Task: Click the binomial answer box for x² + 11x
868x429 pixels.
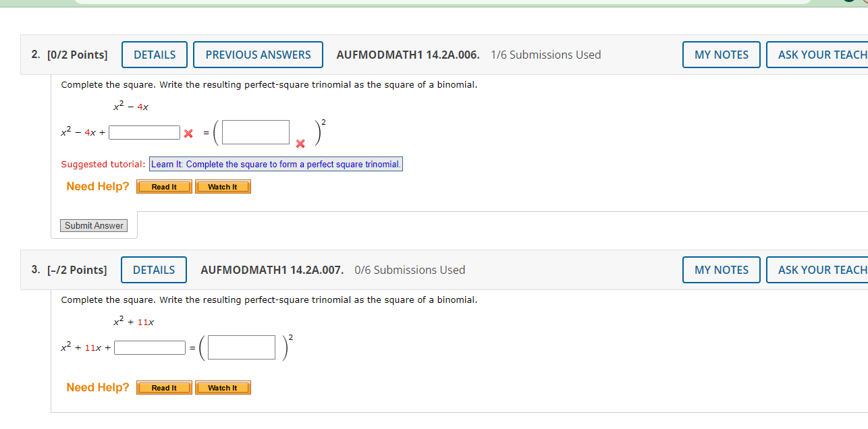Action: tap(240, 347)
